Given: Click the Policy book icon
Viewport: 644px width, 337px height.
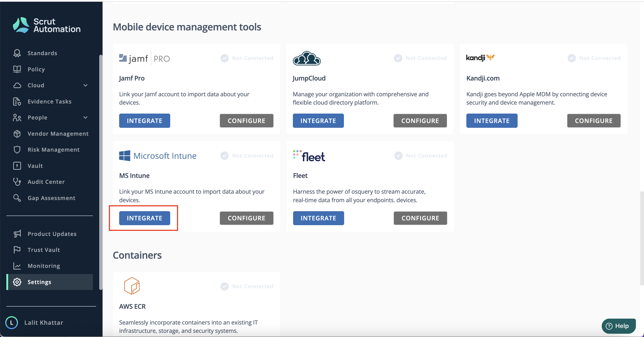Looking at the screenshot, I should coord(17,69).
